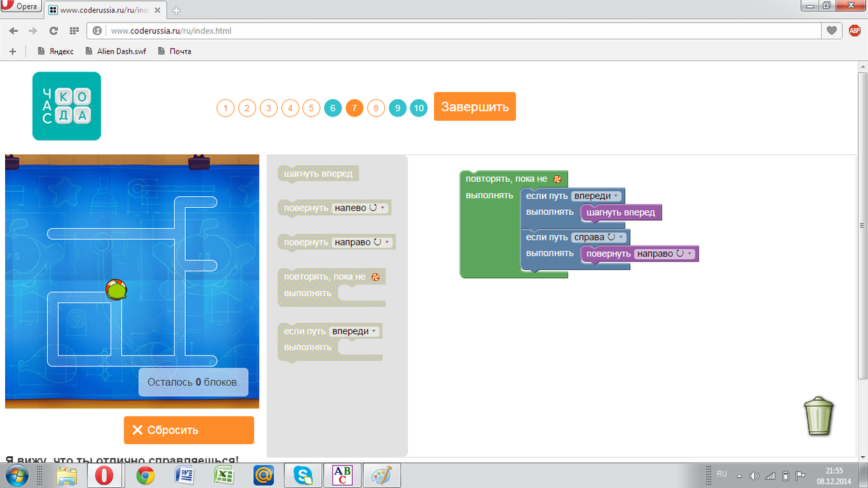Go to level 2
The width and height of the screenshot is (868, 488).
coord(247,109)
